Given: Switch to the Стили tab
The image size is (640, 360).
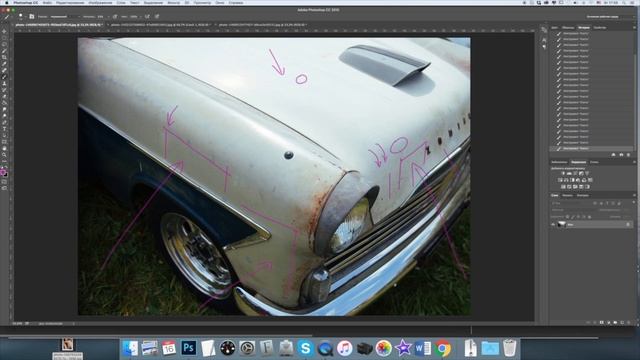Looking at the screenshot, I should (594, 162).
